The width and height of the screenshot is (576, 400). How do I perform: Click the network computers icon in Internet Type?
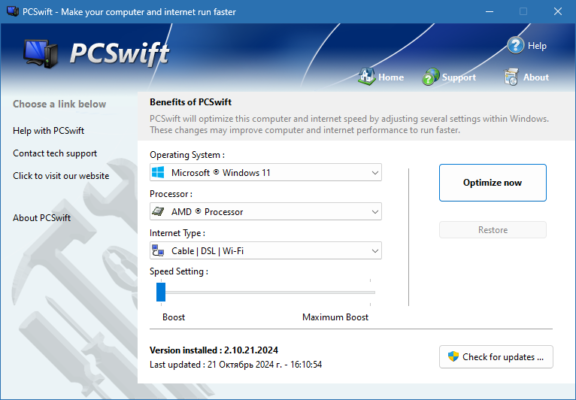tap(158, 251)
